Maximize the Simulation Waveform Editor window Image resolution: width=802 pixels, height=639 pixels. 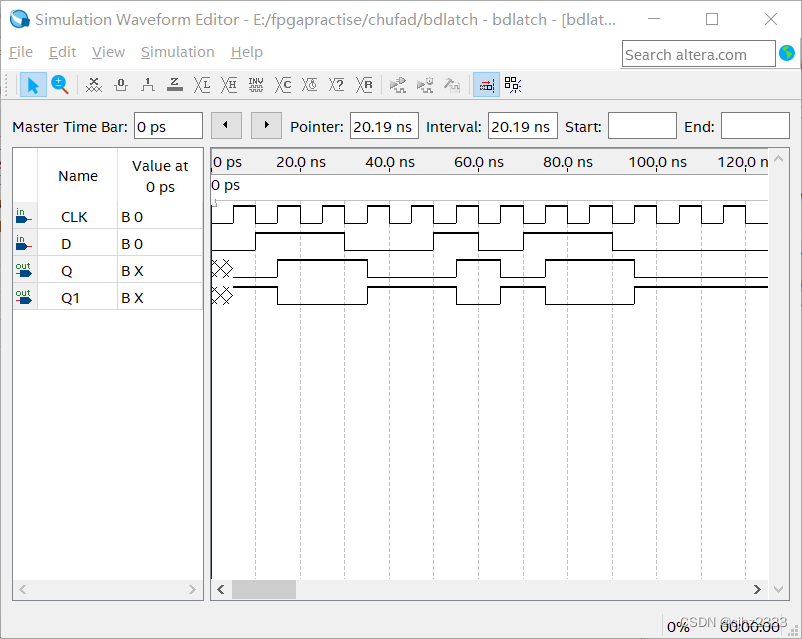point(711,19)
